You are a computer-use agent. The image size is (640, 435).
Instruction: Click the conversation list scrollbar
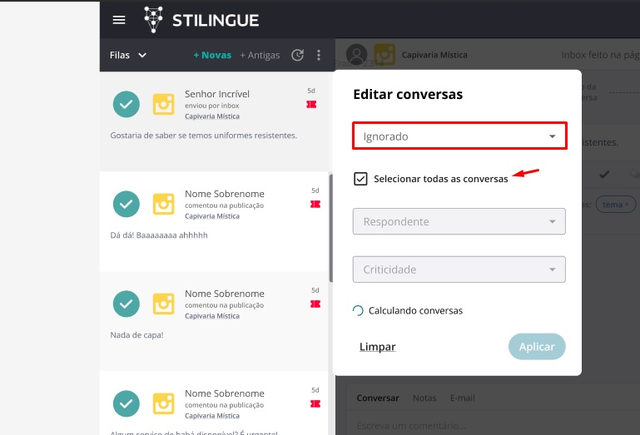331,228
